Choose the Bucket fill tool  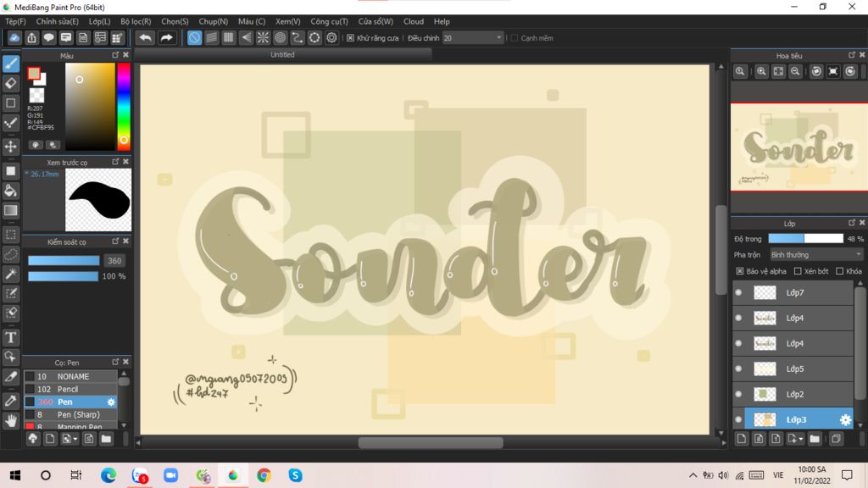click(11, 191)
